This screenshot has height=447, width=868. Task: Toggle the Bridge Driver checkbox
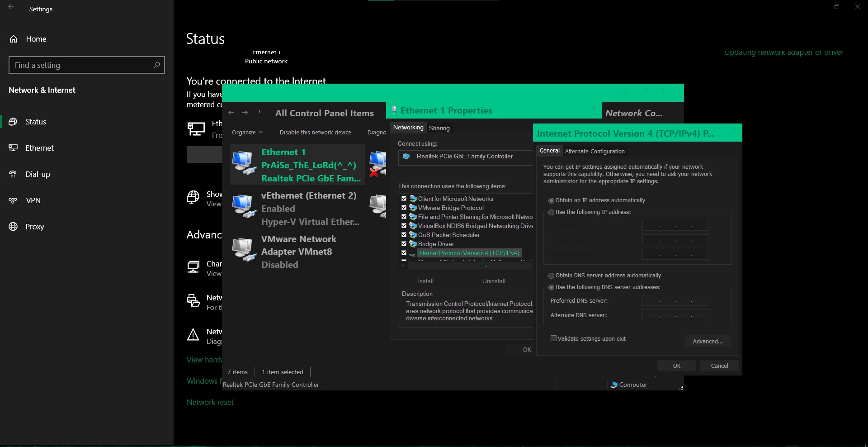coord(404,243)
